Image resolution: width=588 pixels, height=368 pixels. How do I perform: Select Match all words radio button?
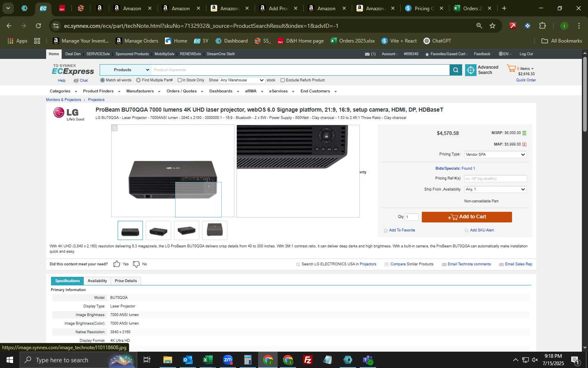pyautogui.click(x=102, y=80)
